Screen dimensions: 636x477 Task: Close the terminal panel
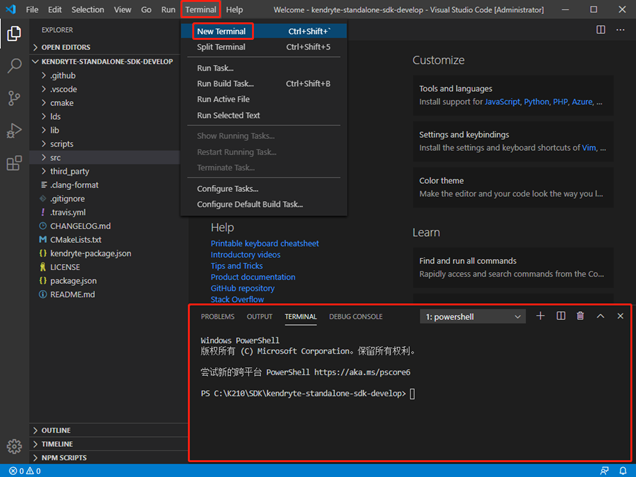[x=620, y=316]
